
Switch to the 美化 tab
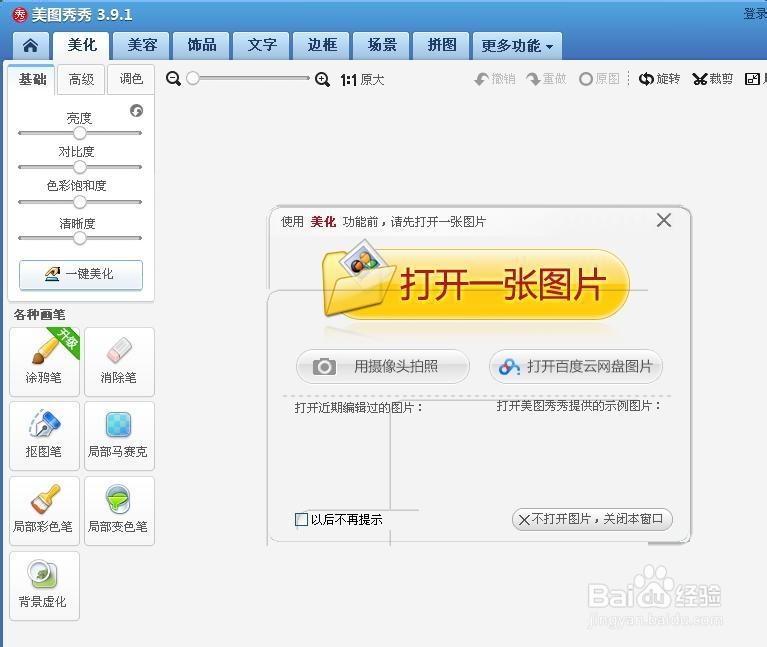click(x=82, y=46)
